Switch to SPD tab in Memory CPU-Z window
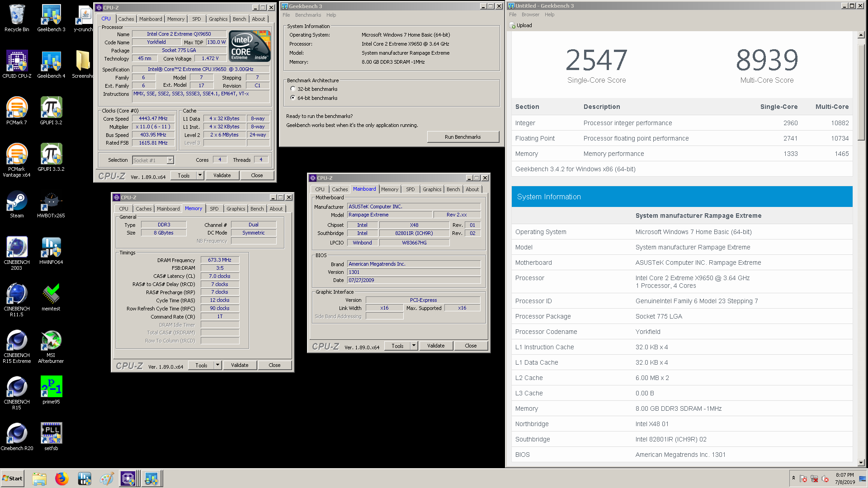 point(214,209)
